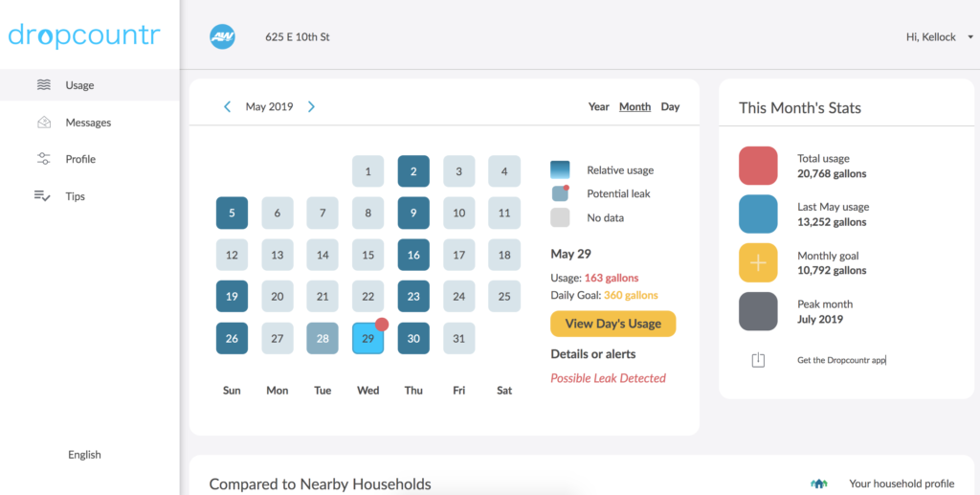Click the round utility logo next to address
Screen dimensions: 980x495
222,37
